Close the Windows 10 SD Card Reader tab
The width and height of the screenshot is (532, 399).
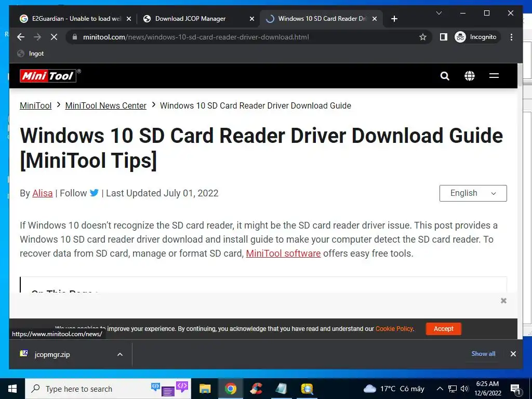(375, 19)
